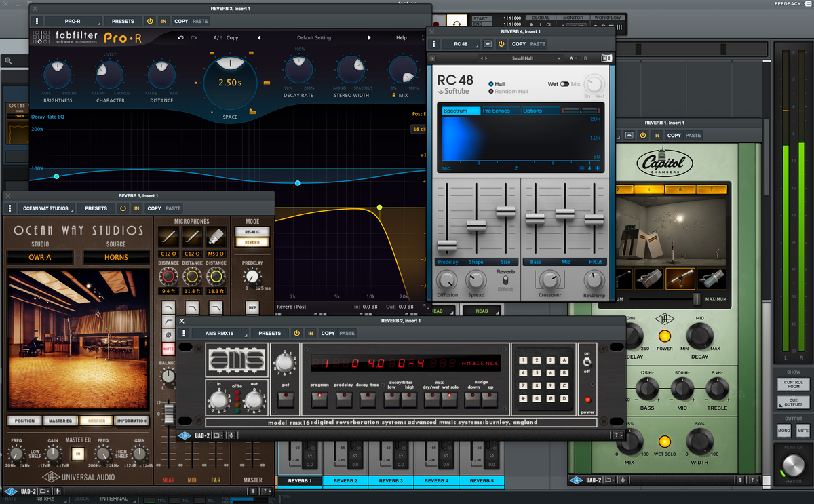Select M50 microphone icon in Ocean Way

216,237
